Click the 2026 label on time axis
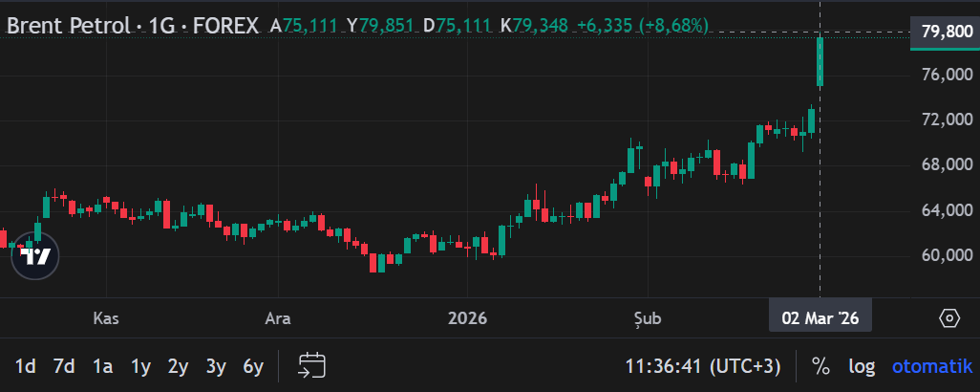The height and width of the screenshot is (392, 980). [x=468, y=317]
